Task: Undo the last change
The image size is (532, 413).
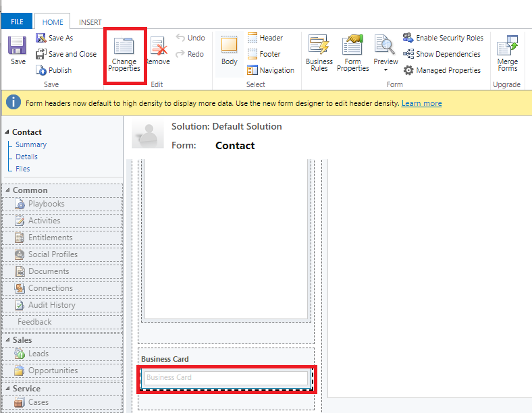Action: [x=190, y=38]
